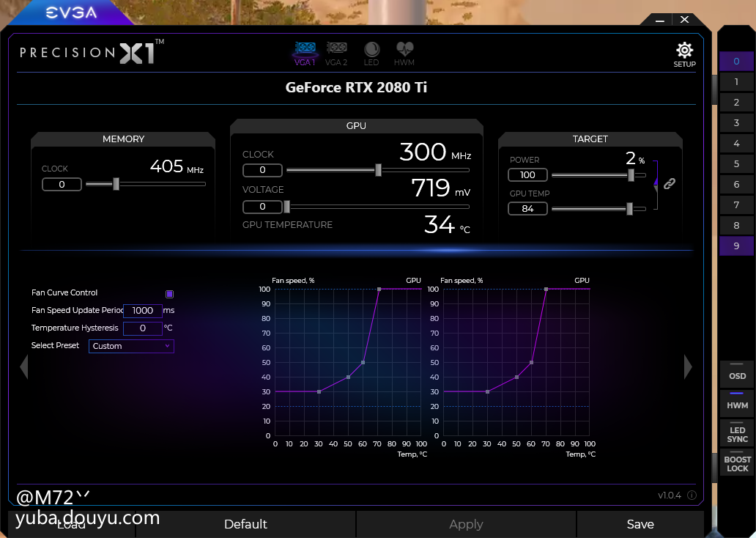Click the Save button

coord(640,524)
